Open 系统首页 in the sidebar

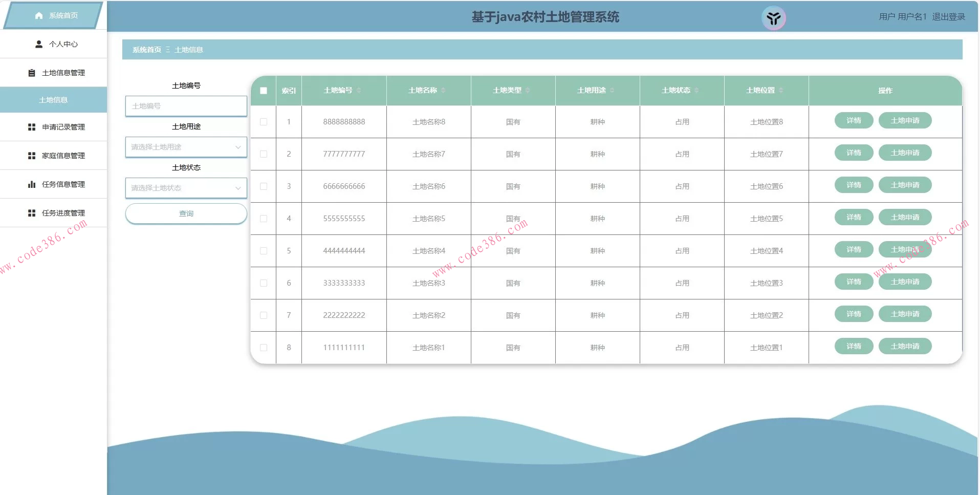(53, 15)
